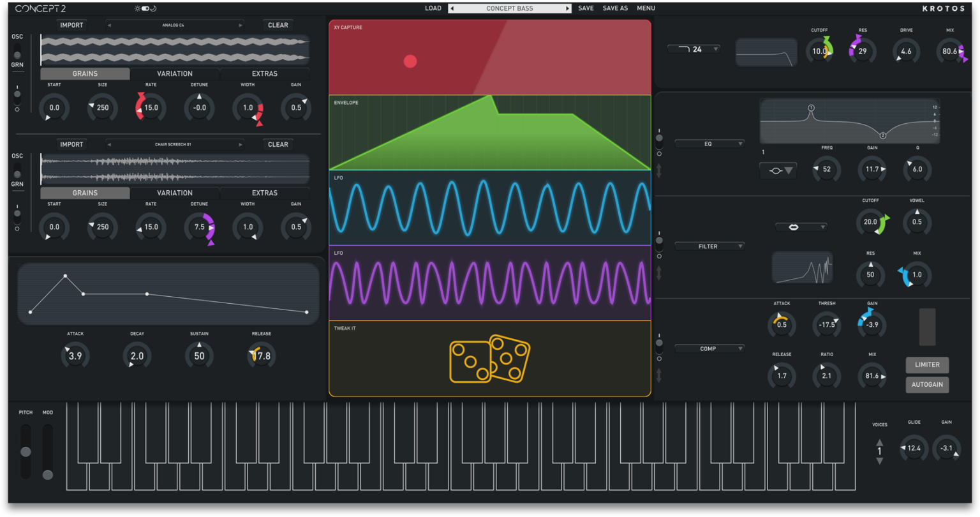This screenshot has width=980, height=517.
Task: Click the next arrow on ANALOG C4 sample selector
Action: coord(241,25)
